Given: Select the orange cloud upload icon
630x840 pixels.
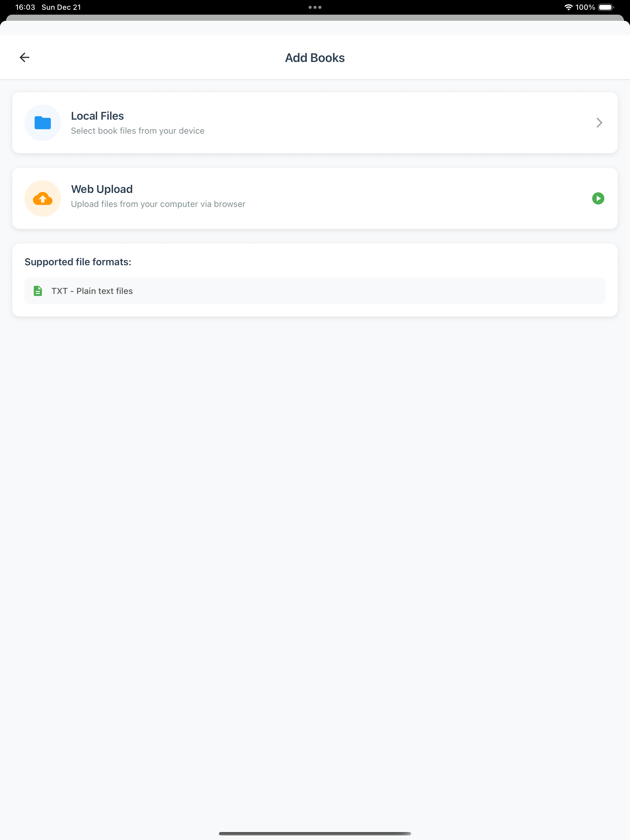Looking at the screenshot, I should 42,198.
